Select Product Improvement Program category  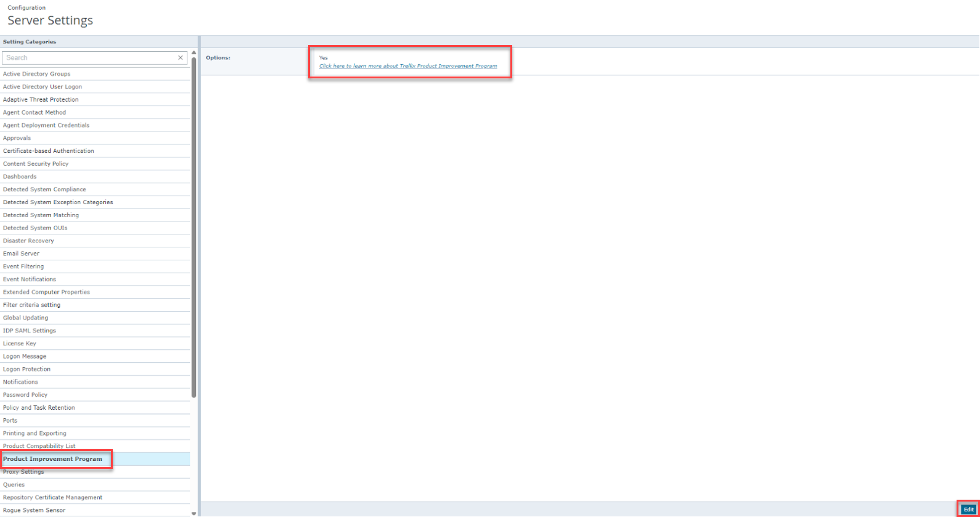click(x=95, y=459)
